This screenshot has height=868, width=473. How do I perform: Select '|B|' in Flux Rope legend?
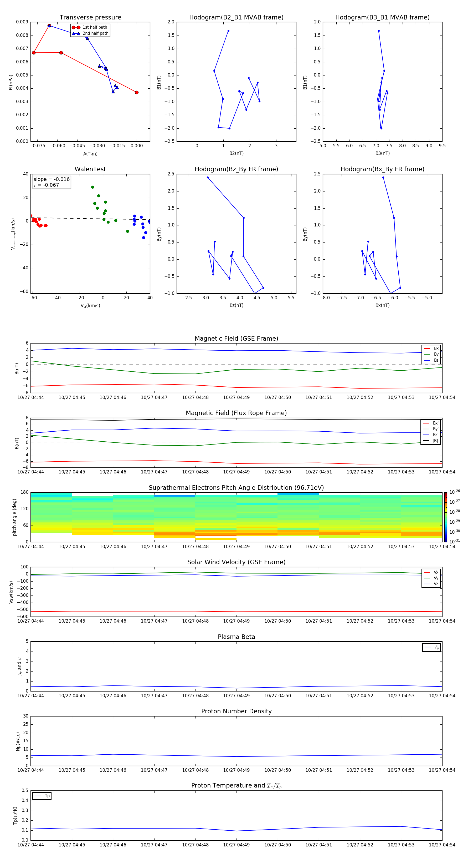431,441
